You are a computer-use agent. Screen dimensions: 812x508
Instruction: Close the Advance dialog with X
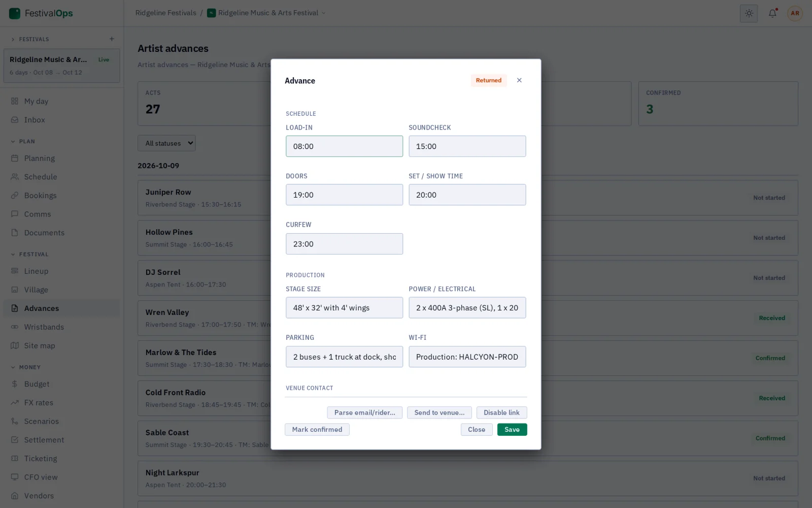(519, 80)
